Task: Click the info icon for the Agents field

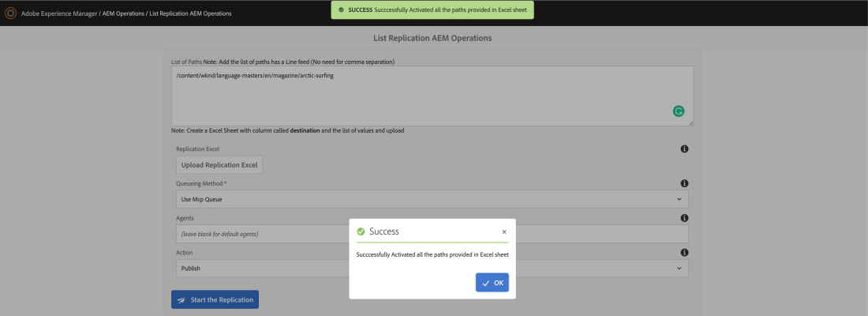Action: [x=684, y=218]
